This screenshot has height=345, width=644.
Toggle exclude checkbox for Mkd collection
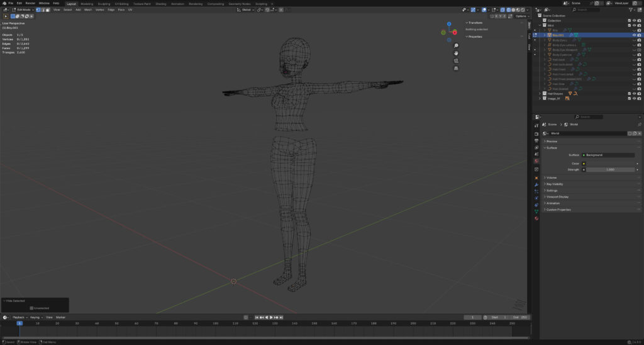629,25
